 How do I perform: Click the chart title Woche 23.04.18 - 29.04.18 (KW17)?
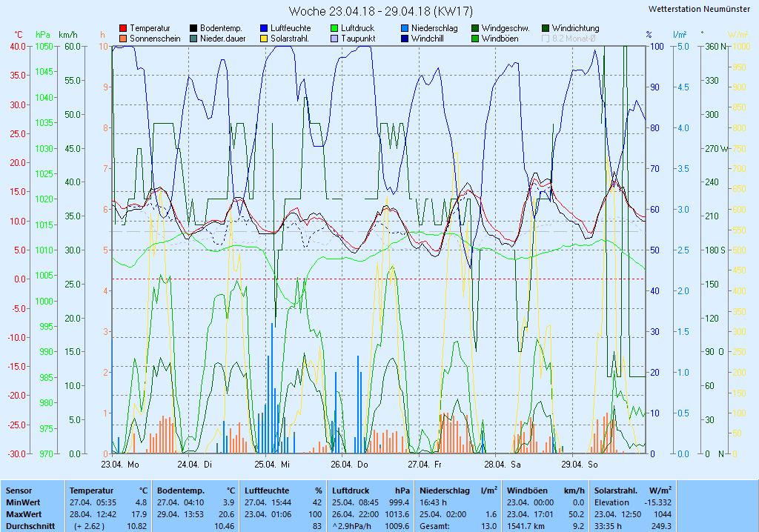[x=381, y=11]
